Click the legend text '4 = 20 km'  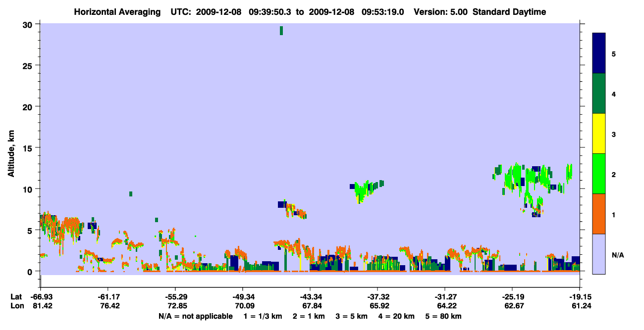396,316
